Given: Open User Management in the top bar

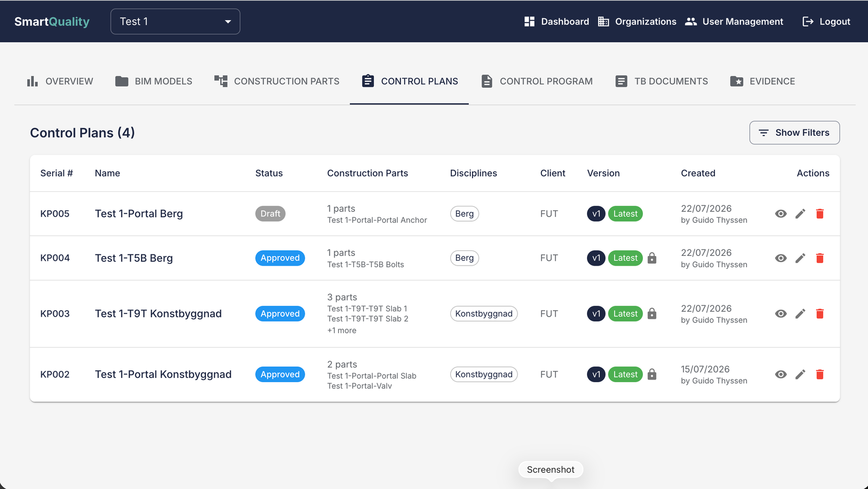Looking at the screenshot, I should pyautogui.click(x=734, y=22).
